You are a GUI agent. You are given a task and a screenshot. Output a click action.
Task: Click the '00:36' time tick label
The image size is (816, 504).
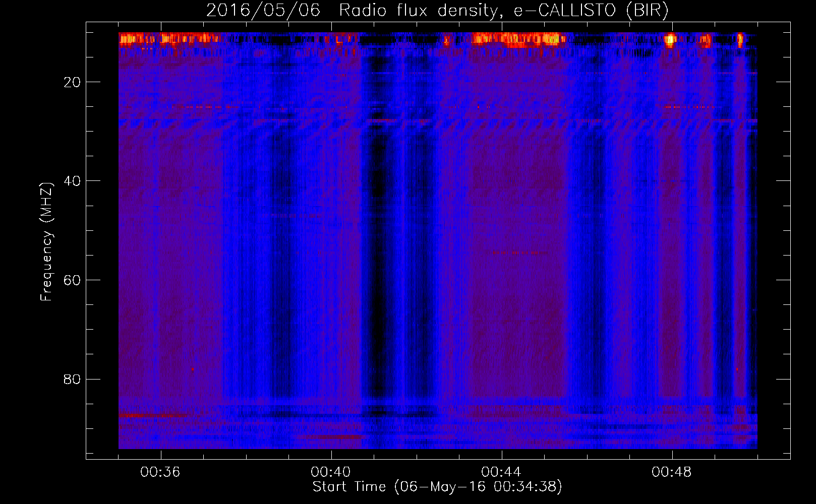pos(160,472)
